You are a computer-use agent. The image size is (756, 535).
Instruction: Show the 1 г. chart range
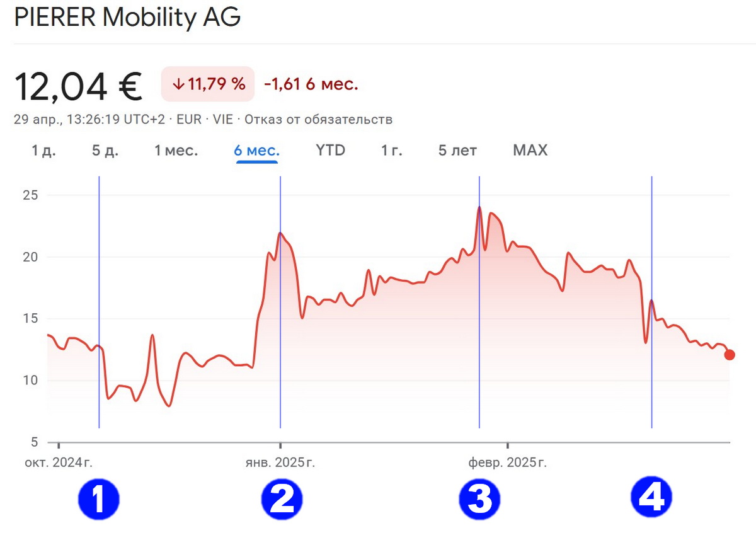[x=392, y=151]
